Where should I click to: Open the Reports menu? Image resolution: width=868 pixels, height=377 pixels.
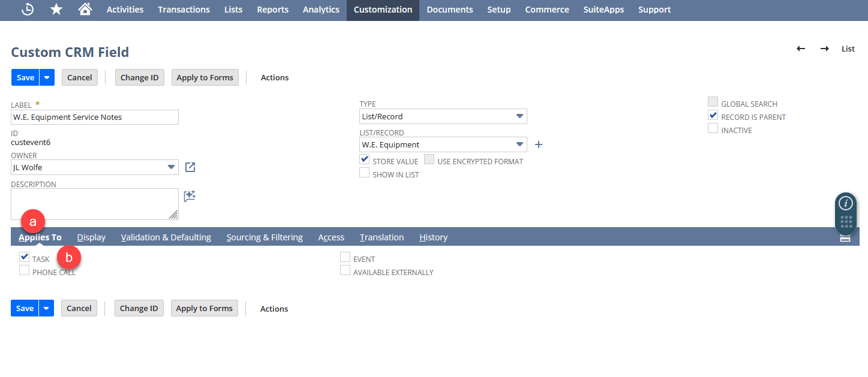pyautogui.click(x=273, y=10)
